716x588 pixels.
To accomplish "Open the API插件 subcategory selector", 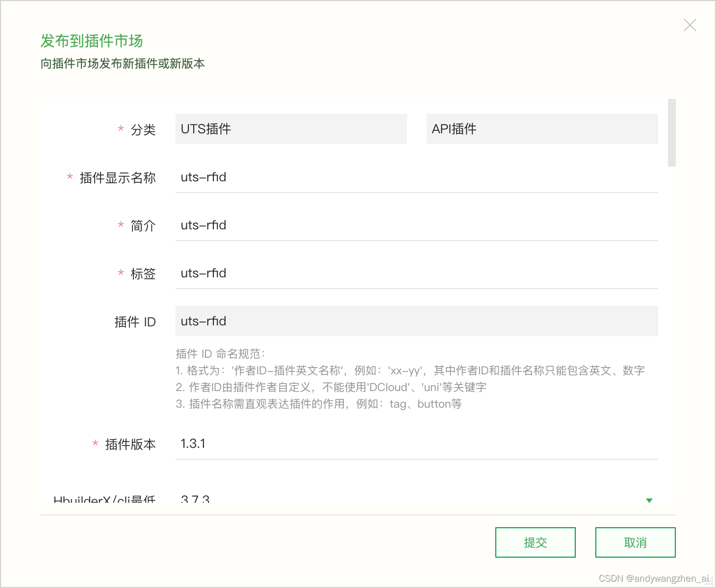I will tap(542, 129).
